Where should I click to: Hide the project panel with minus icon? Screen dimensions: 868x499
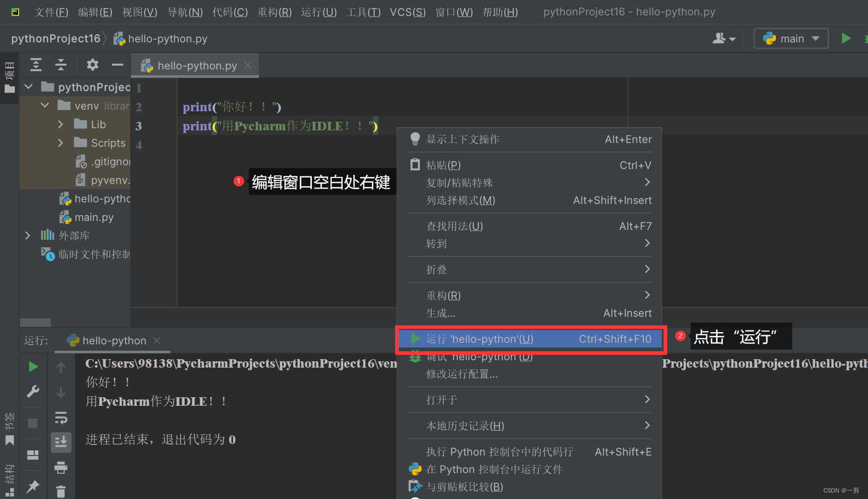118,65
